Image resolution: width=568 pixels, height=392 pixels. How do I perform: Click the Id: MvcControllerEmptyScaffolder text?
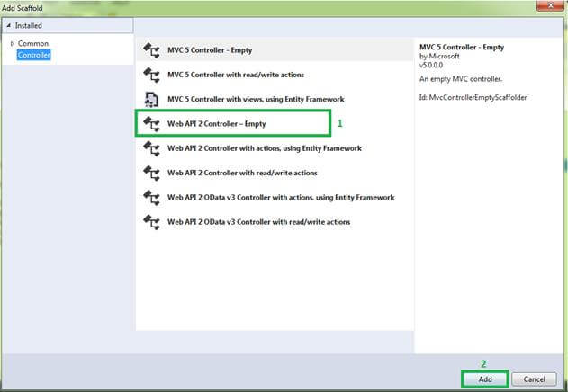pos(473,97)
